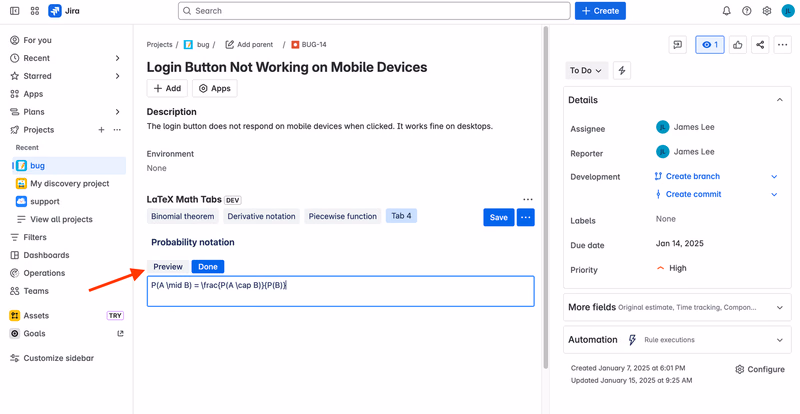Click into the LaTeX formula text box
Image resolution: width=800 pixels, height=414 pixels.
tap(340, 291)
